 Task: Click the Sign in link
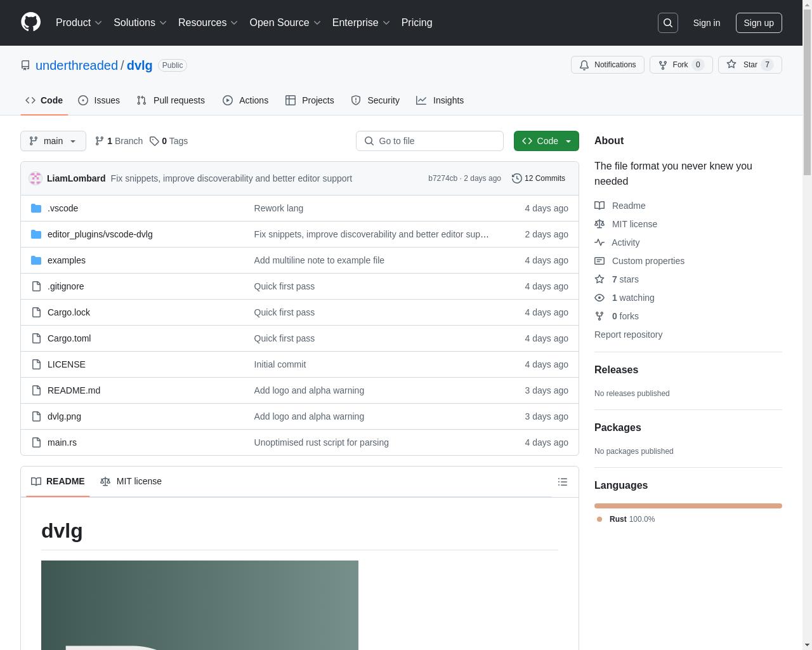pyautogui.click(x=706, y=23)
